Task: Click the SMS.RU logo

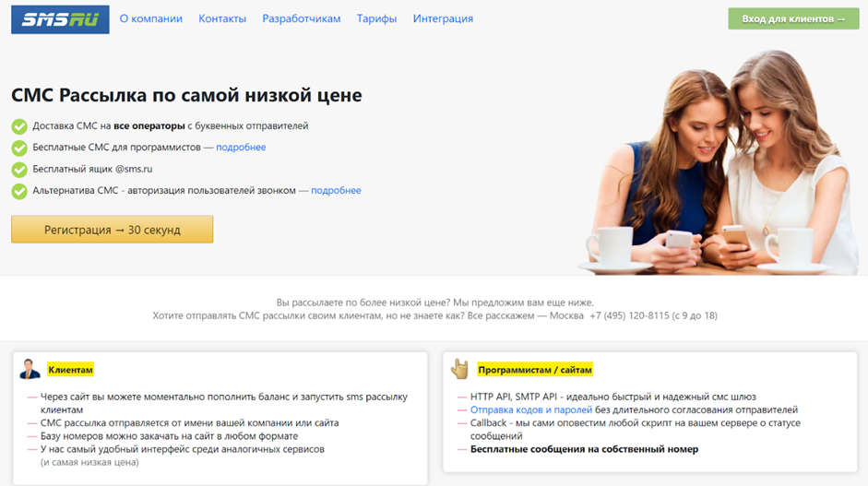Action: click(60, 19)
